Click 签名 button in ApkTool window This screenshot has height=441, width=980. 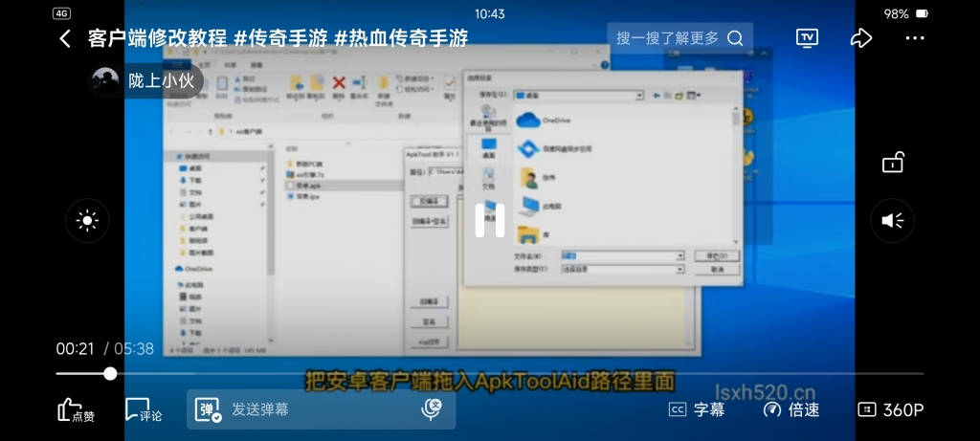[430, 321]
